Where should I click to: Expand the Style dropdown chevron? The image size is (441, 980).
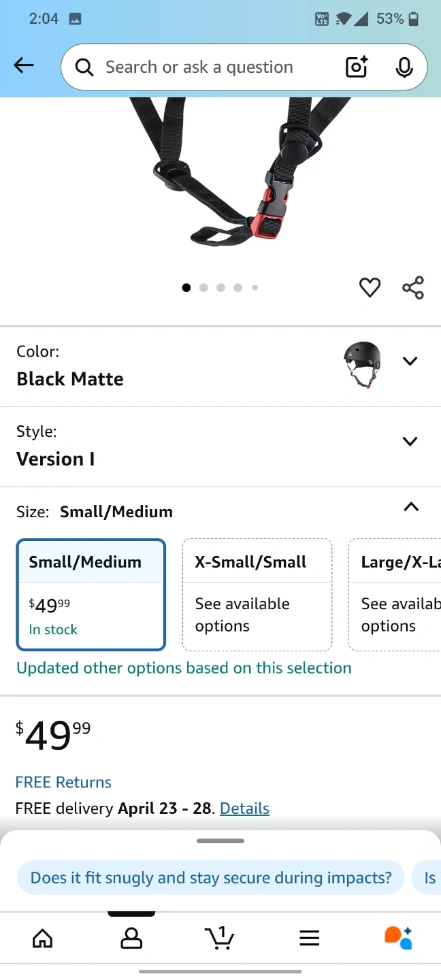[410, 441]
